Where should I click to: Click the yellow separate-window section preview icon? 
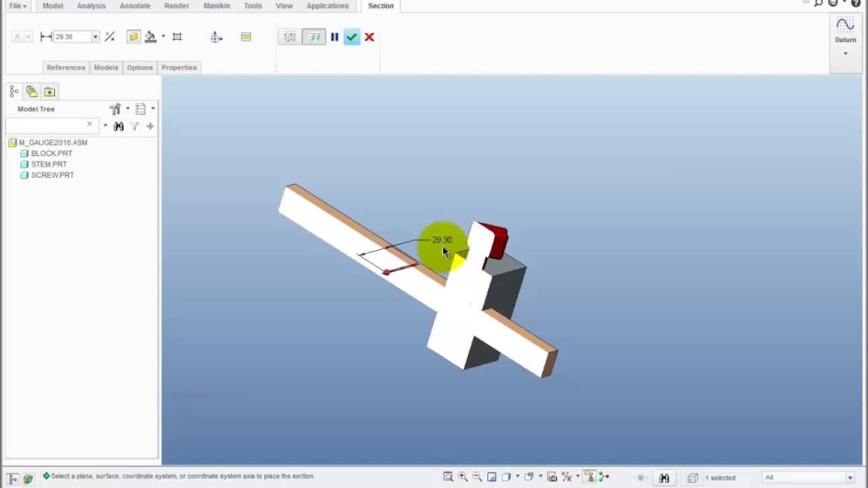[245, 37]
